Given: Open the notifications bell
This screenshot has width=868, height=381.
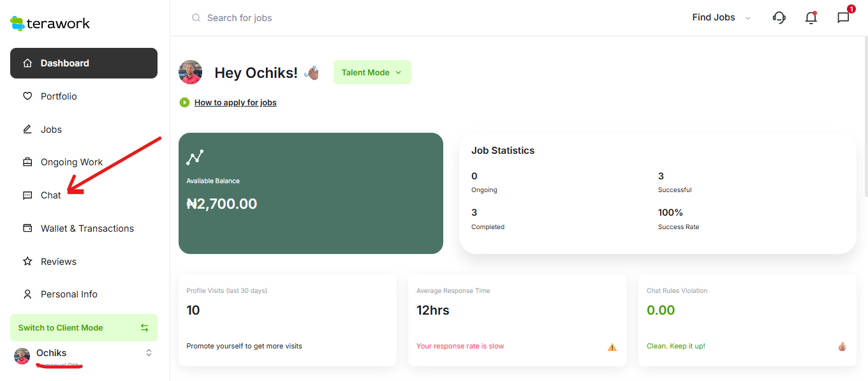Looking at the screenshot, I should (811, 18).
